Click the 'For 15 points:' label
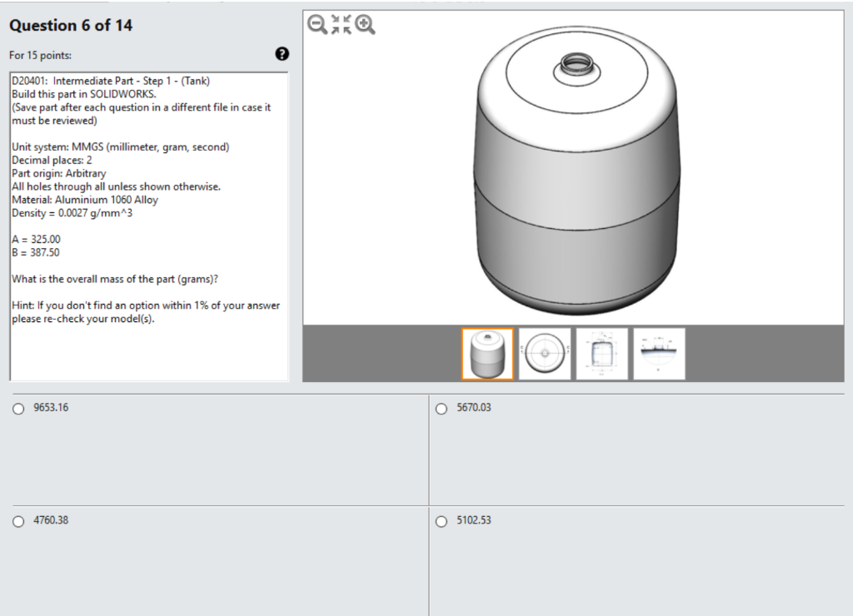The width and height of the screenshot is (853, 616). [40, 56]
